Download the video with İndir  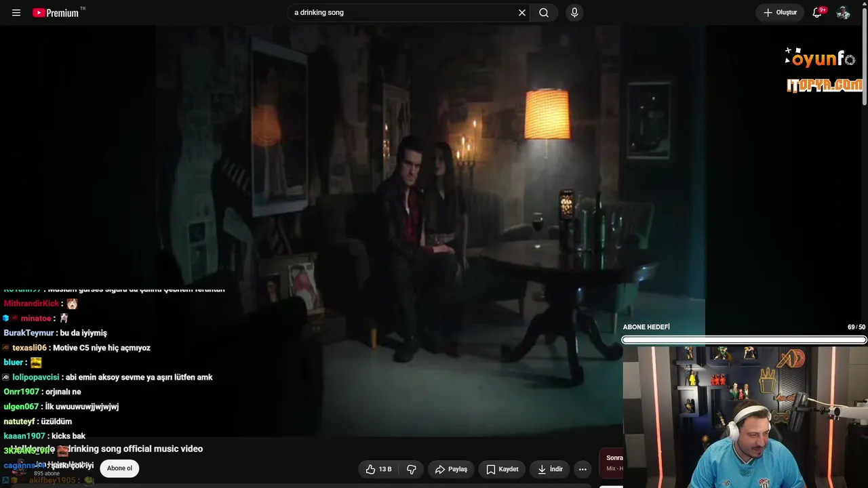(x=550, y=469)
